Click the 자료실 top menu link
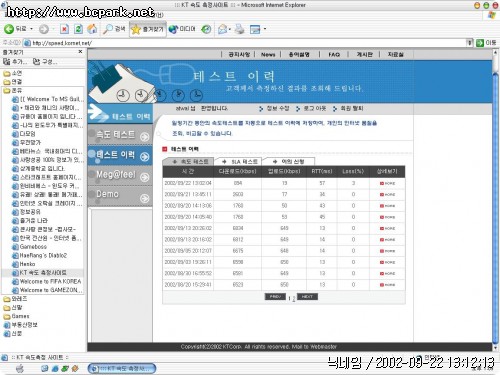The height and width of the screenshot is (375, 500). pyautogui.click(x=395, y=54)
